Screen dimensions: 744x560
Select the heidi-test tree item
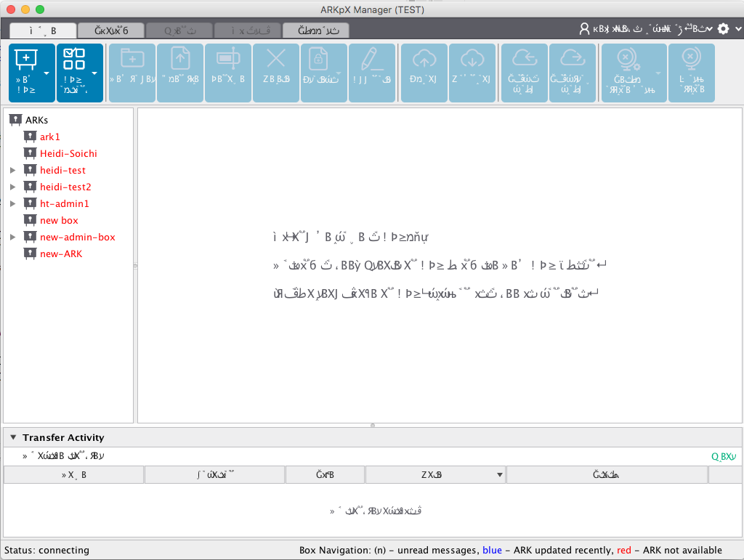coord(62,170)
